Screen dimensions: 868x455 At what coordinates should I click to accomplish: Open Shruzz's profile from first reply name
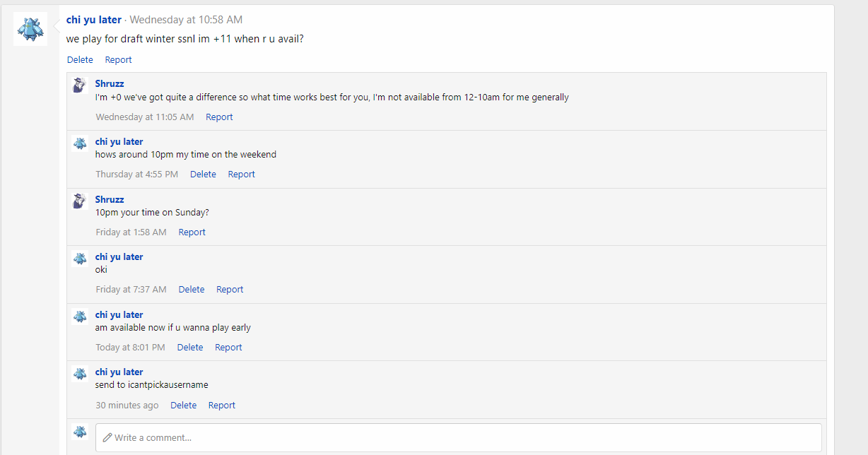click(110, 83)
